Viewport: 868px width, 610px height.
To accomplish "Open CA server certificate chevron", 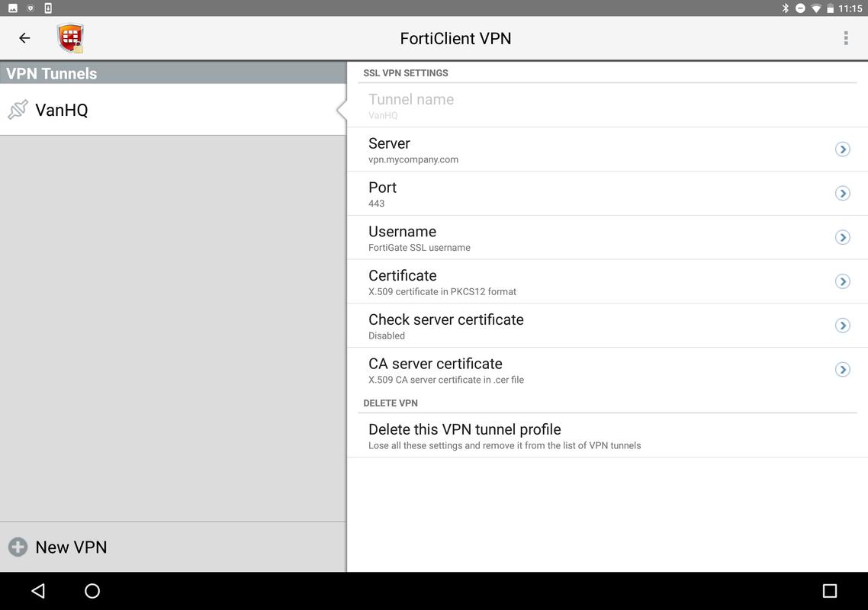I will pos(842,369).
